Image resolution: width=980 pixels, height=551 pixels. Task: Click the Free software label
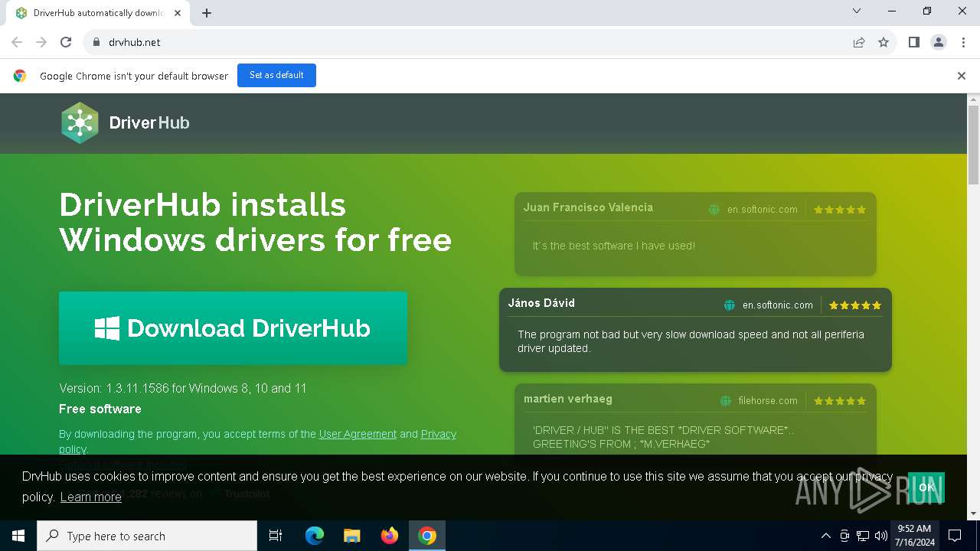pos(100,409)
